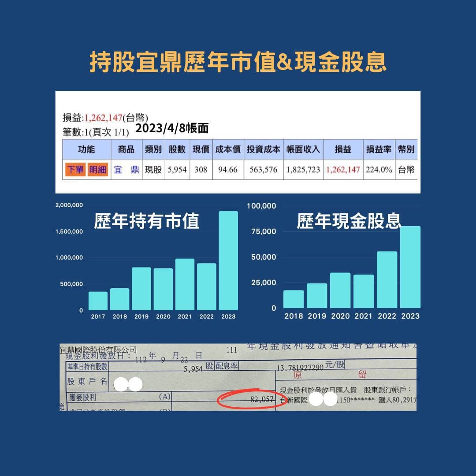Click the investment cost cell 563,576
The width and height of the screenshot is (476, 476).
coord(264,170)
